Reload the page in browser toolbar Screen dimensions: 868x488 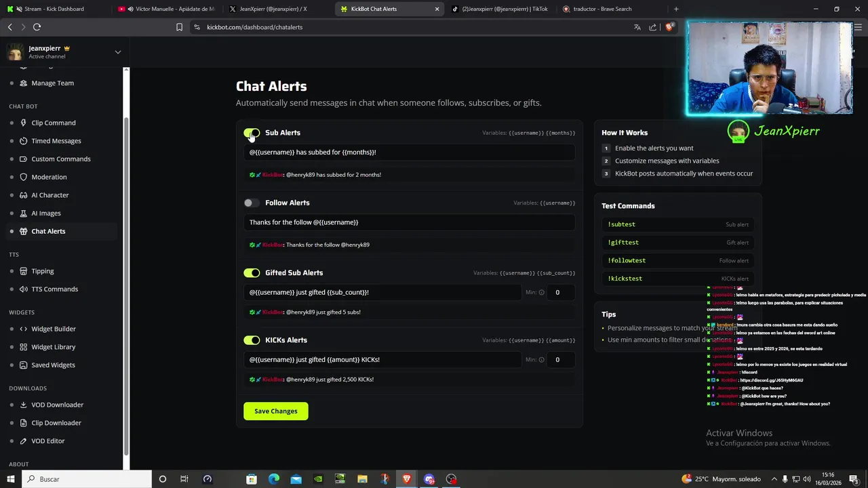tap(37, 27)
